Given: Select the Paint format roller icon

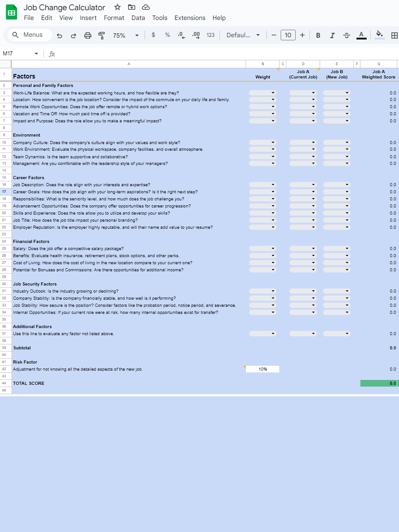Looking at the screenshot, I should click(x=102, y=35).
